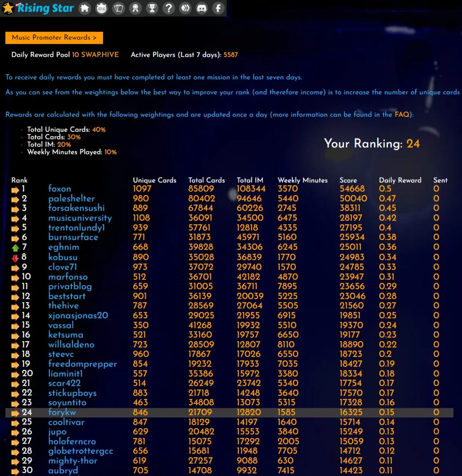Open player musicuniversity's link
Viewport: 462px width, 476px height.
pos(80,218)
